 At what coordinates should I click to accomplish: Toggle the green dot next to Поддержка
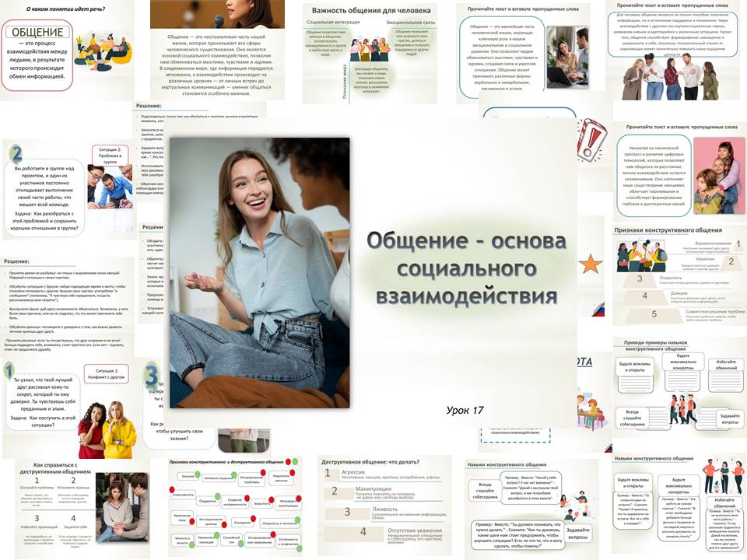pyautogui.click(x=216, y=496)
